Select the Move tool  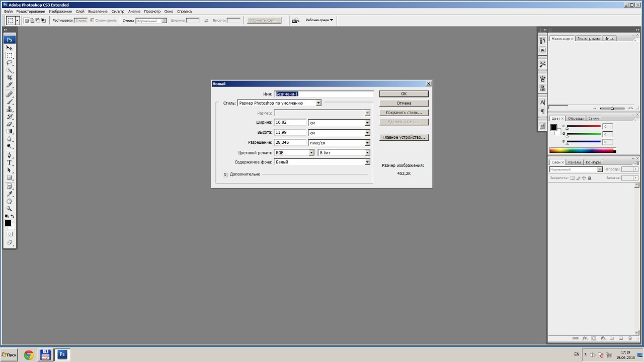[9, 48]
